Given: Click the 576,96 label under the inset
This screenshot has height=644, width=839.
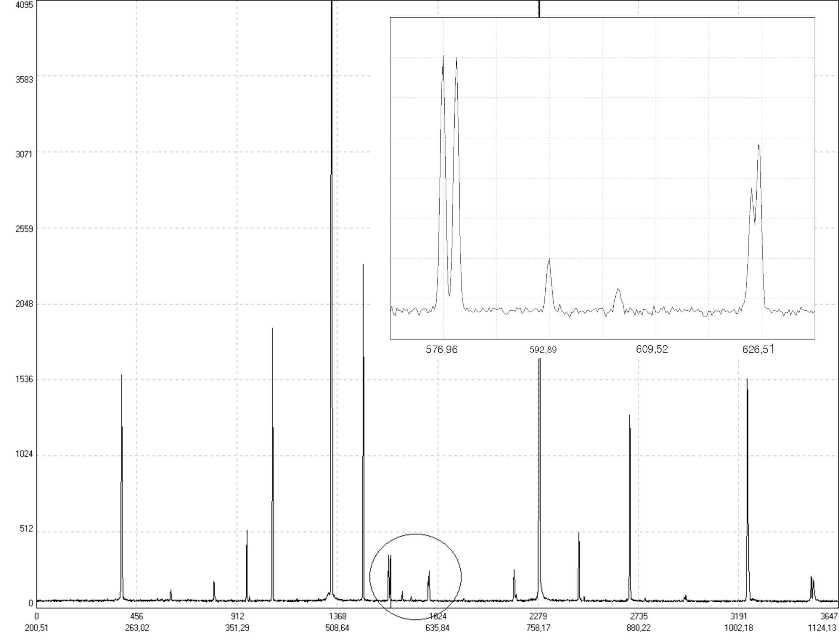Looking at the screenshot, I should (442, 350).
